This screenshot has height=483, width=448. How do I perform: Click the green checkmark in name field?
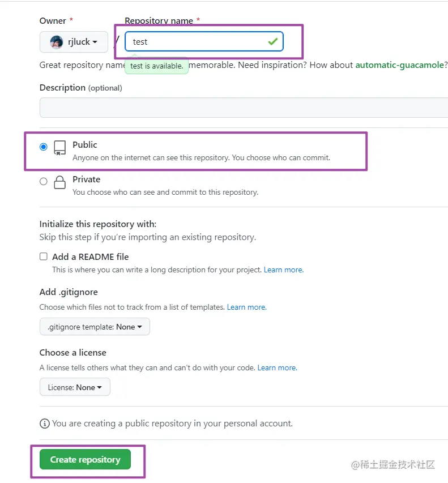(273, 41)
